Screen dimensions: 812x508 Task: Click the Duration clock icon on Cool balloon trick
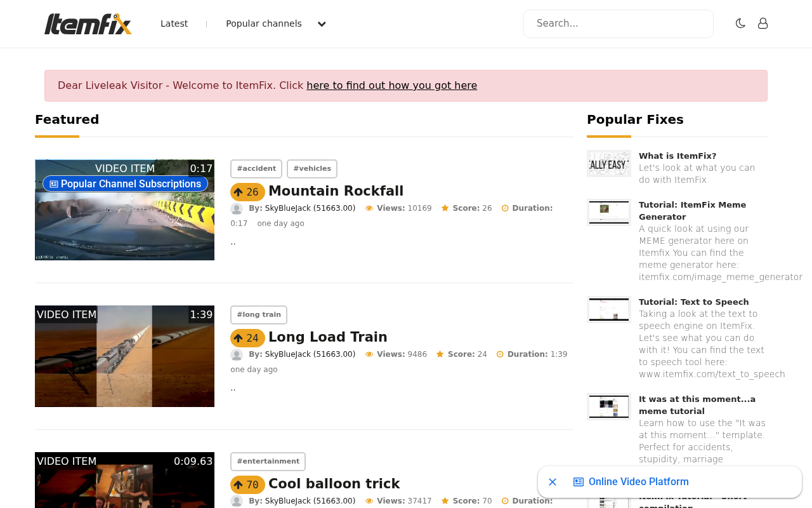tap(506, 501)
